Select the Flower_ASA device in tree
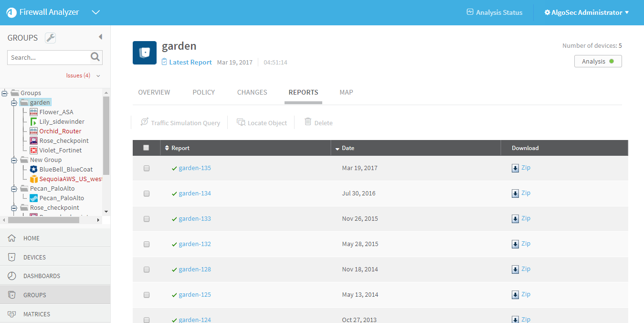 [x=56, y=112]
